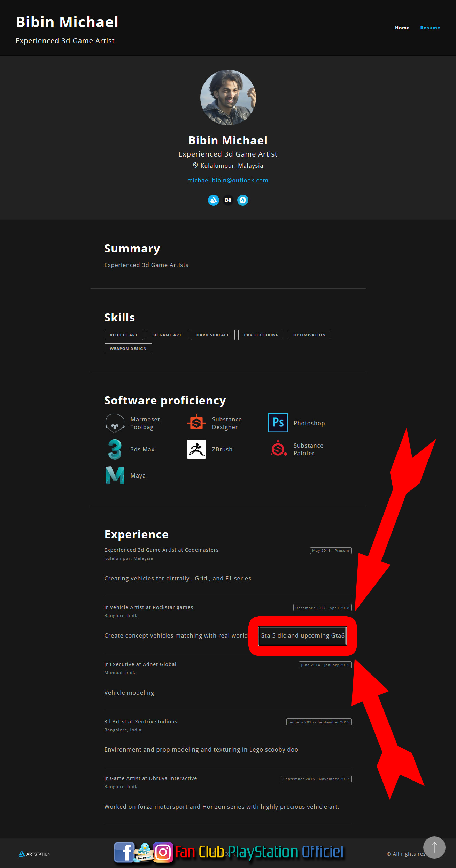Open the ArtStation footer logo
This screenshot has height=868, width=456.
[x=34, y=854]
